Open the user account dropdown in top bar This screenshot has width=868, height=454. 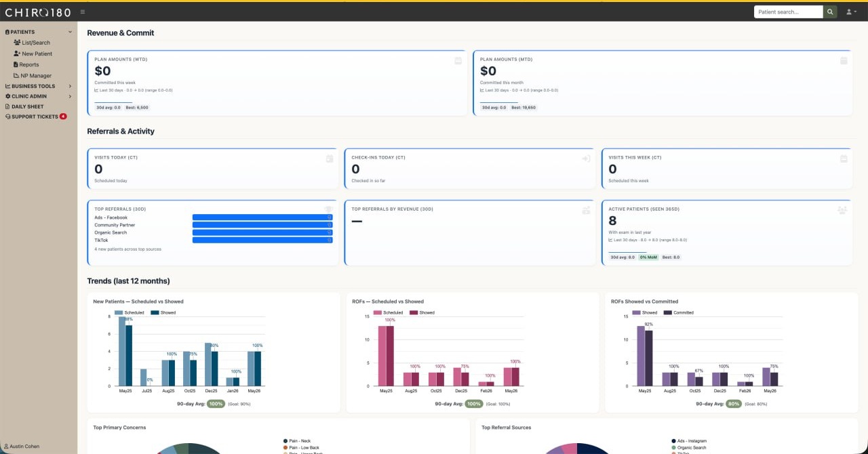point(851,12)
